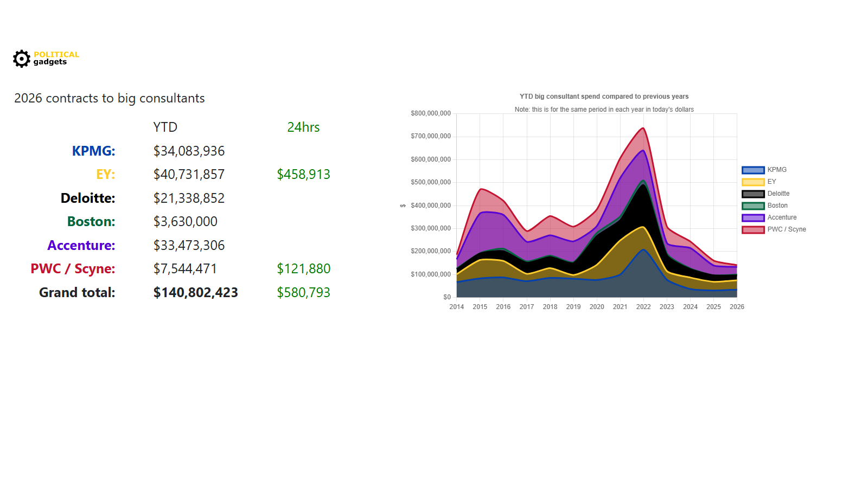Click PWC / Scyne 24hrs value $121,880

point(303,268)
